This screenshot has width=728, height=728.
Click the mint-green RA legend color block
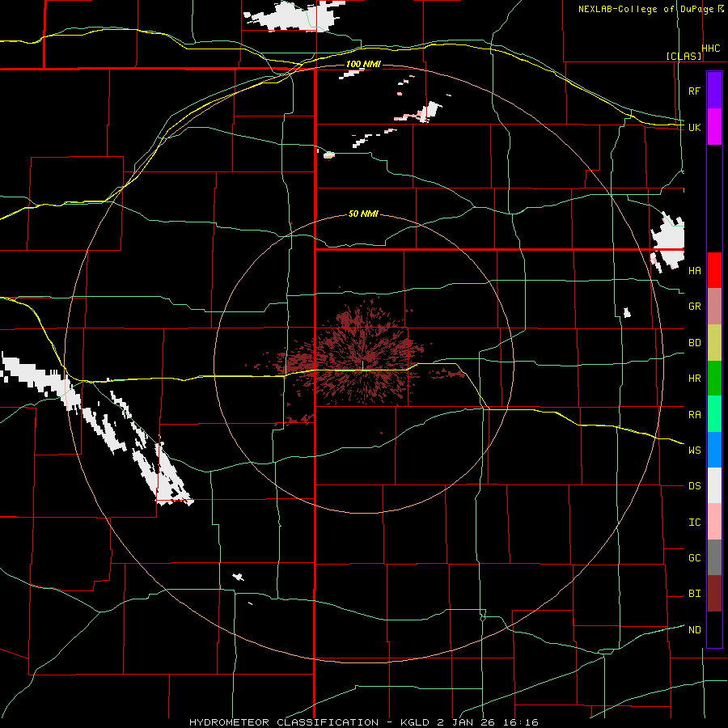(714, 414)
